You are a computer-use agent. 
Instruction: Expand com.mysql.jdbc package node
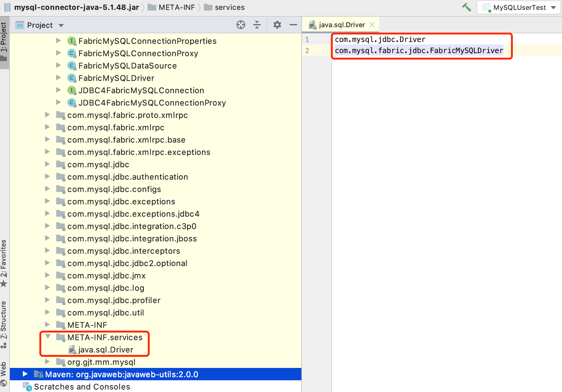click(47, 164)
